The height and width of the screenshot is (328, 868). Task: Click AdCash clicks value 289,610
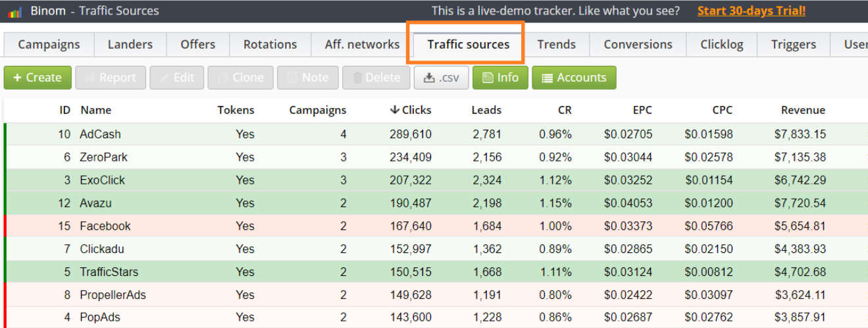411,134
